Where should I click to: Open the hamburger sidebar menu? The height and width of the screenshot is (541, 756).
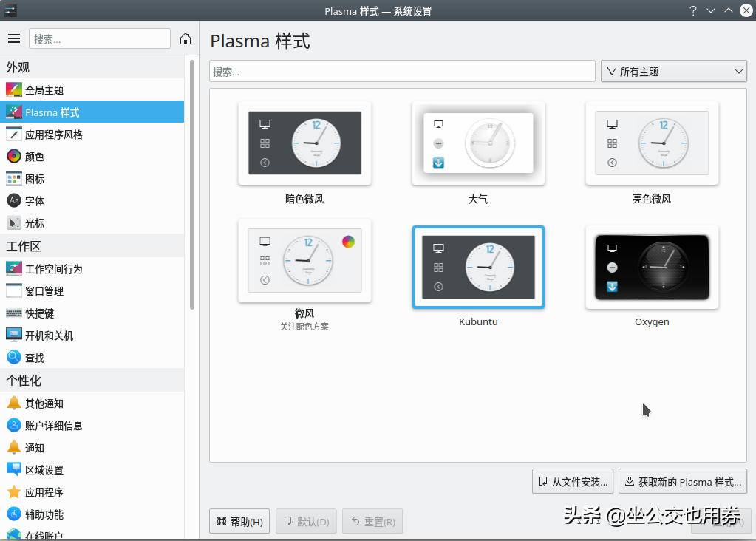click(x=14, y=38)
